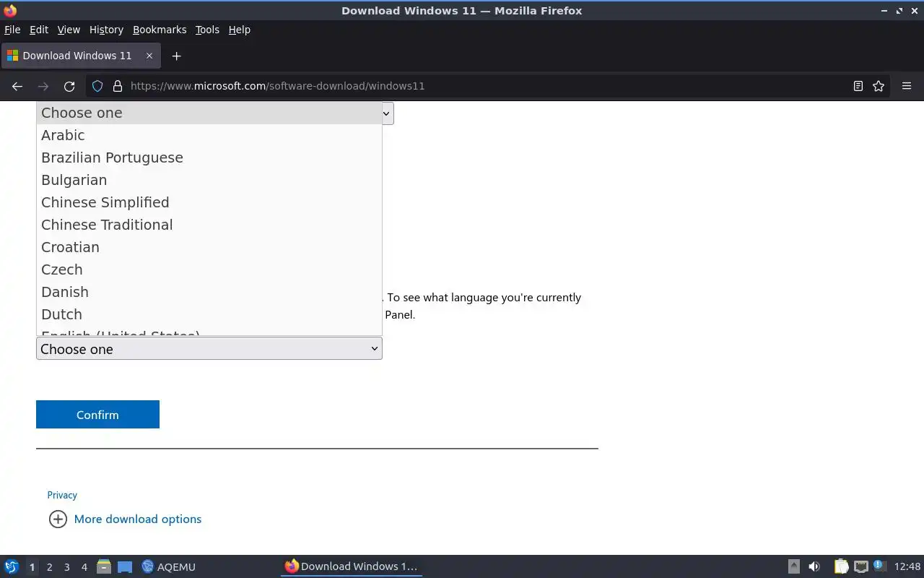Open the notification tray icon

pyautogui.click(x=879, y=566)
